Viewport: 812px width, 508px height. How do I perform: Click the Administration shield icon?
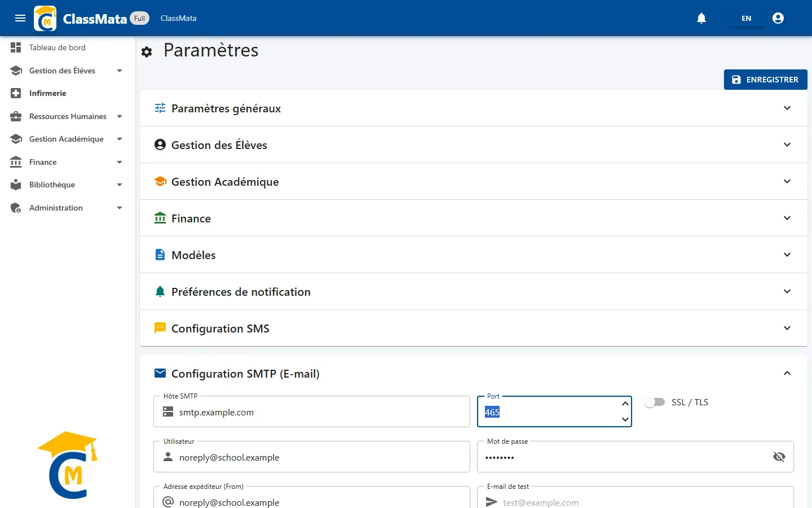click(x=16, y=208)
